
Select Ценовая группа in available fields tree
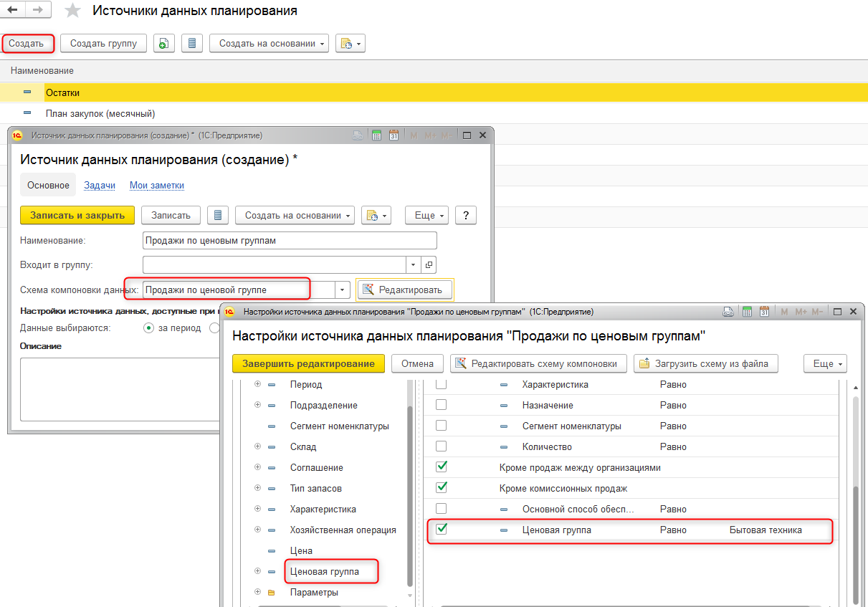pos(324,572)
